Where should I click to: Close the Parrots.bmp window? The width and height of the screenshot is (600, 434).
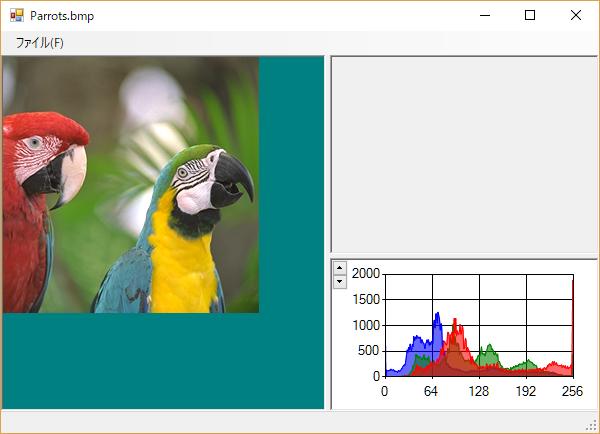pos(576,15)
